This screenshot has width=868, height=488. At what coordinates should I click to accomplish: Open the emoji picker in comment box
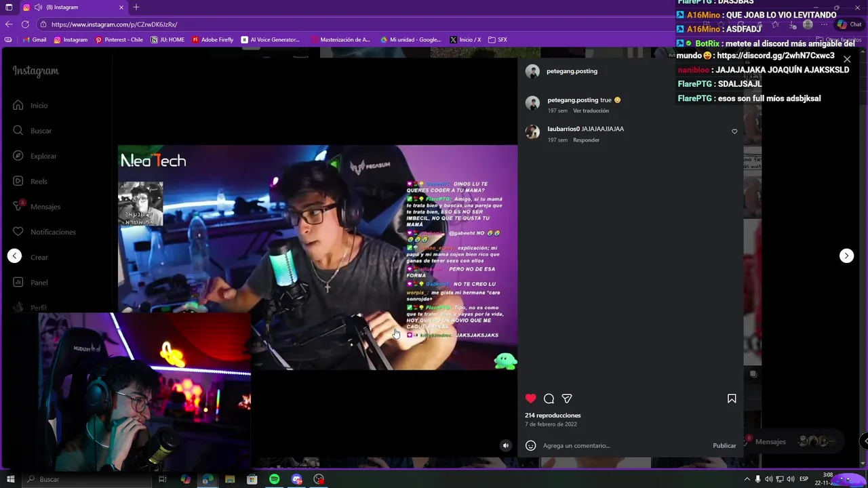pyautogui.click(x=531, y=445)
